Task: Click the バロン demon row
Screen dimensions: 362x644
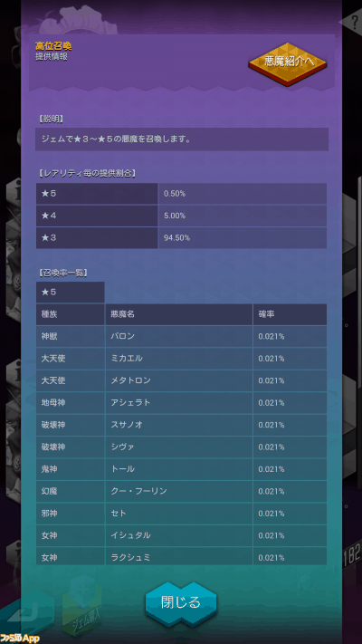Action: pos(181,336)
